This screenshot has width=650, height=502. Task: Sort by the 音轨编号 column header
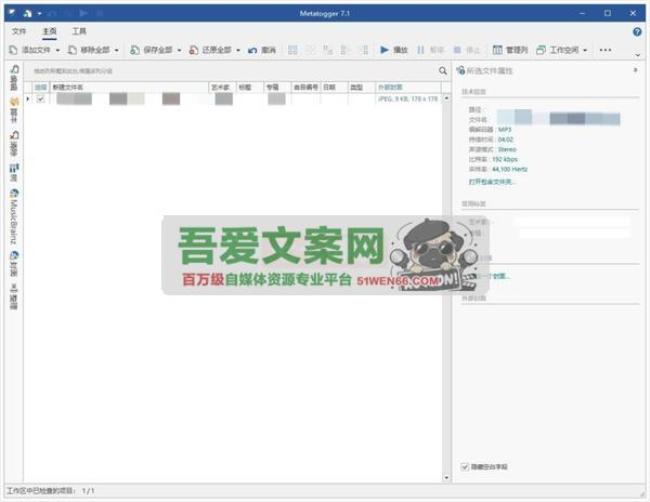[306, 87]
